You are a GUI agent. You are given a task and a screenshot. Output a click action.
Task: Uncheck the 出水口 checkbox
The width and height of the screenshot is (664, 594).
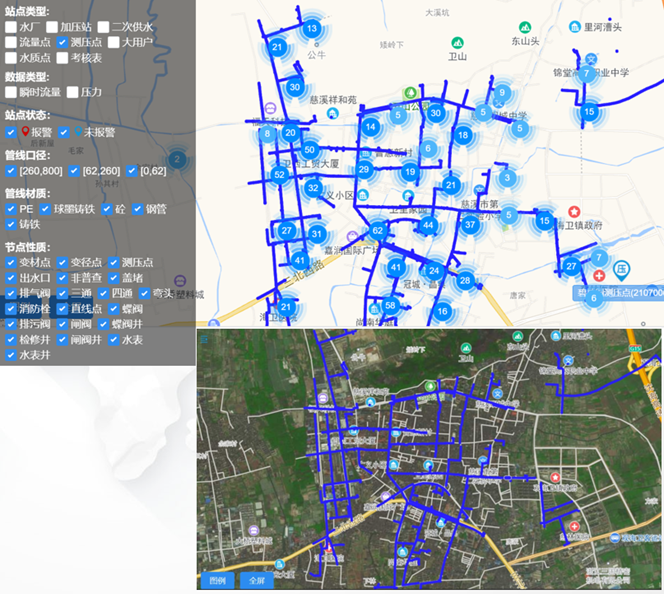tap(11, 278)
